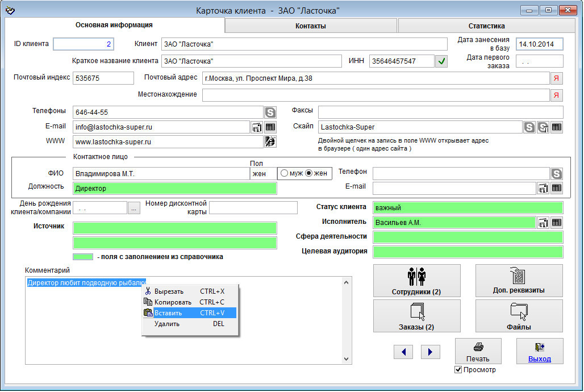The width and height of the screenshot is (584, 392).
Task: Open birthday date picker ellipsis button
Action: [x=134, y=208]
